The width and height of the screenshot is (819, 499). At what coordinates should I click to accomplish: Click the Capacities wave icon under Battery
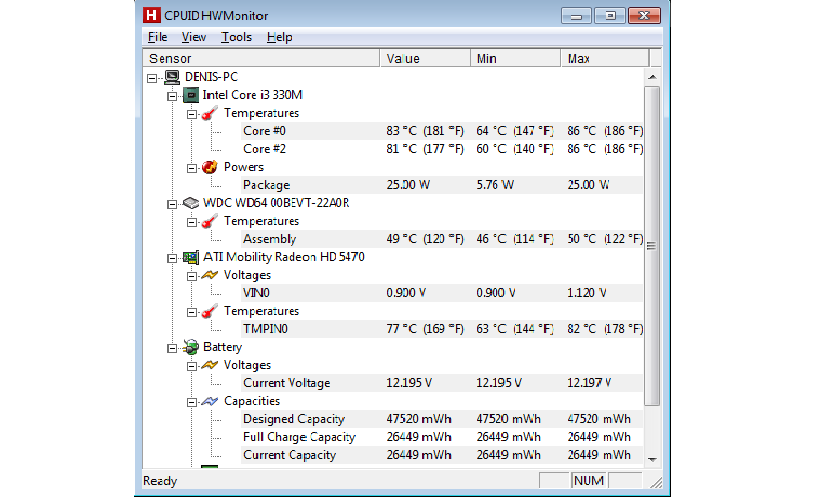coord(210,401)
